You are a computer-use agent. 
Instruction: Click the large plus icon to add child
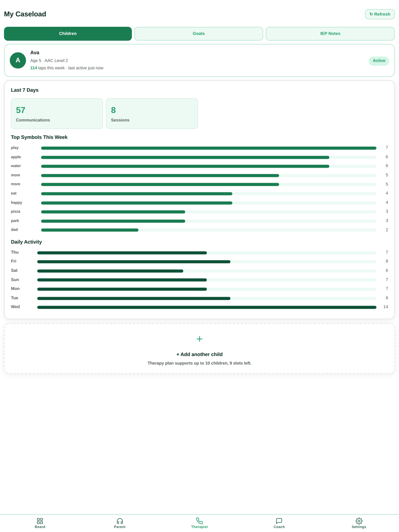(x=199, y=339)
